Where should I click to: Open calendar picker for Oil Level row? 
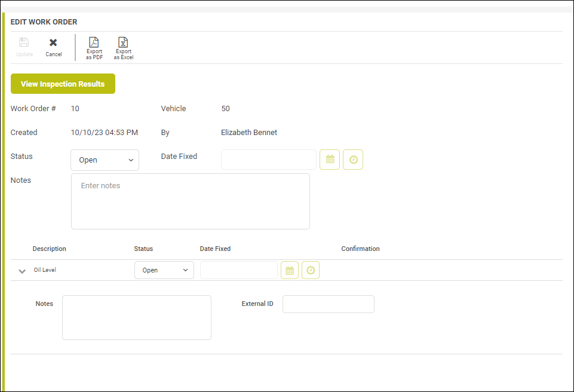pyautogui.click(x=290, y=270)
